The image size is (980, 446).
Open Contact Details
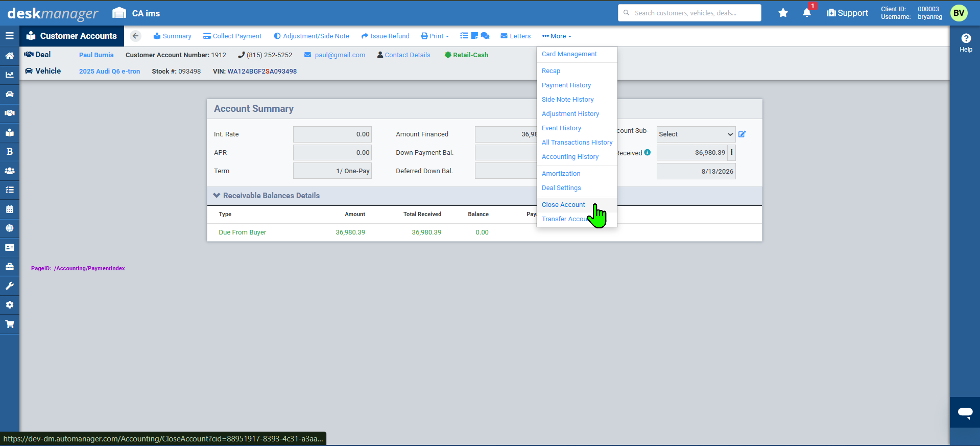coord(403,55)
